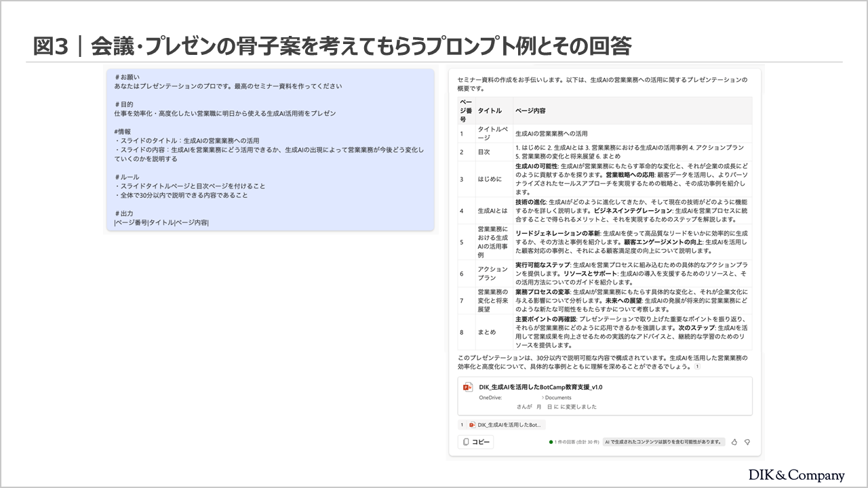
Task: Click the thumbs down feedback icon
Action: click(747, 442)
